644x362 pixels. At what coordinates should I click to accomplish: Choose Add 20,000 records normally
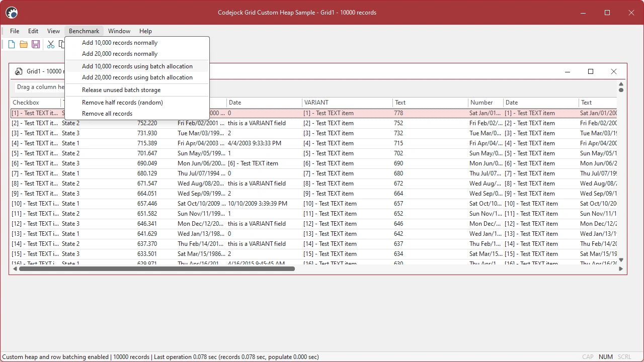click(x=137, y=54)
